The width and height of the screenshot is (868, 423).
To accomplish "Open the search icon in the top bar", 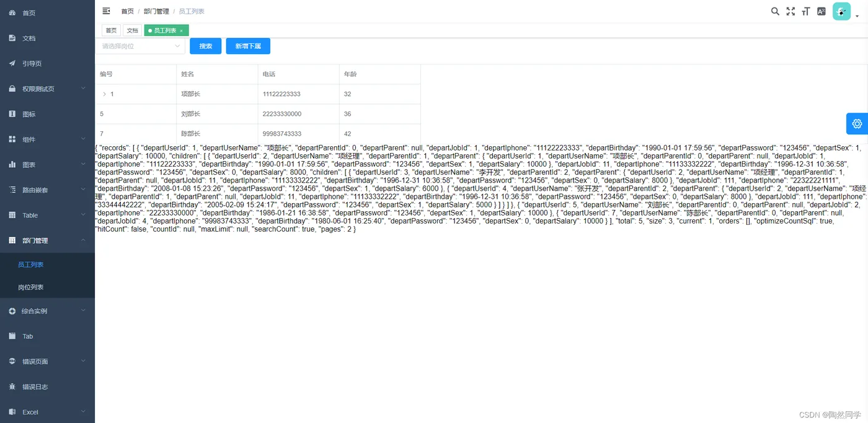I will (775, 11).
